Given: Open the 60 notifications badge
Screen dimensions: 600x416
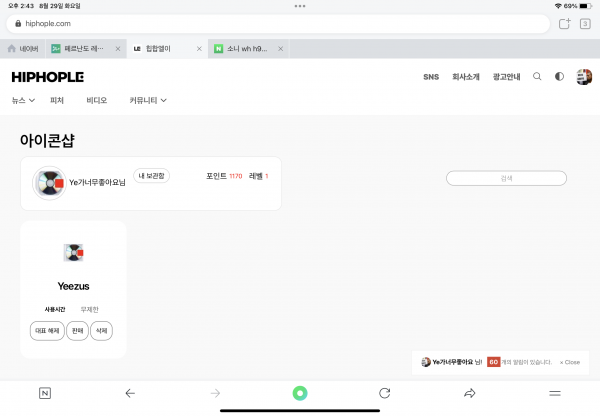Looking at the screenshot, I should point(494,362).
